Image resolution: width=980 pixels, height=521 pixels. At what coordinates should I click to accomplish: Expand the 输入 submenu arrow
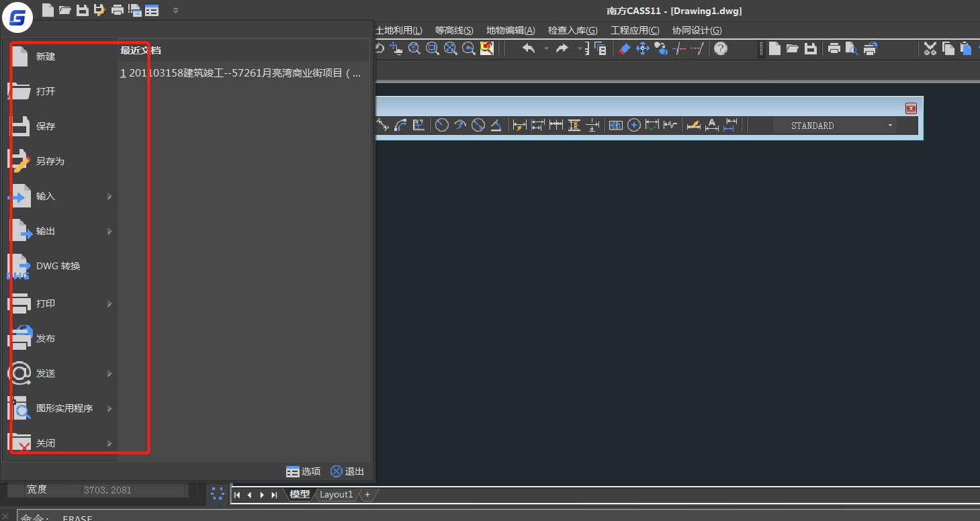click(109, 197)
